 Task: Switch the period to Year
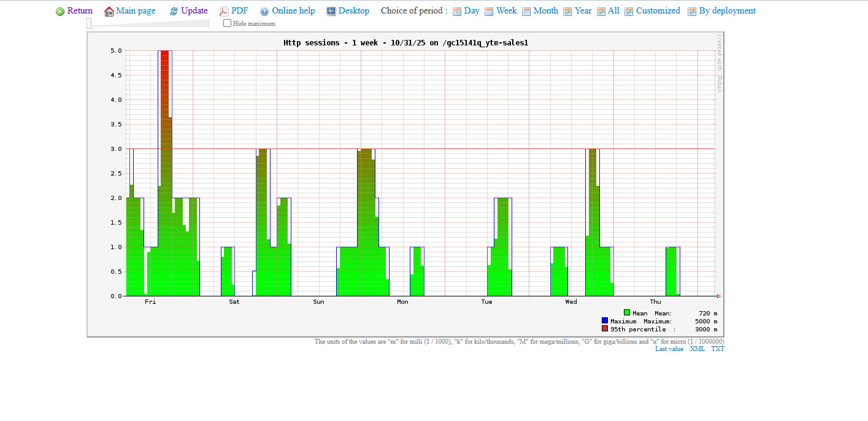[583, 11]
